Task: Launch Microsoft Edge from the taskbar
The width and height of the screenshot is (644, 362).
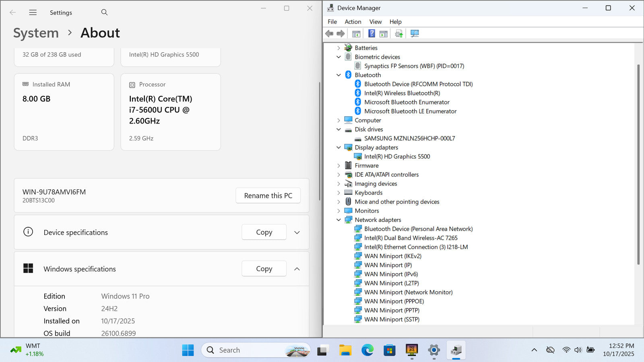Action: (x=367, y=350)
